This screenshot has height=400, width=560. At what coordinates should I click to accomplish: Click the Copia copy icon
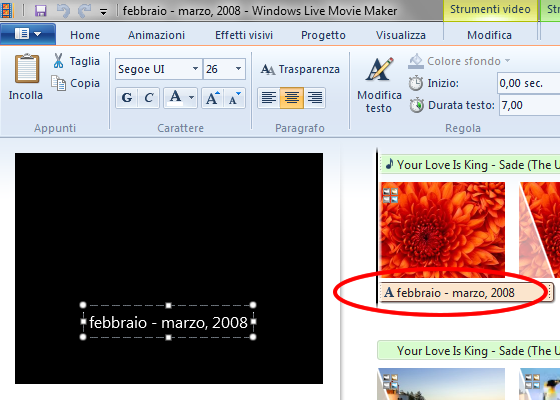(58, 83)
